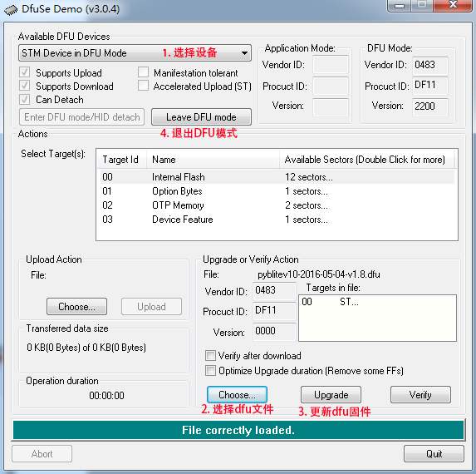Viewport: 476px width, 474px height.
Task: Minimize the DfuSe Demo window
Action: point(400,6)
